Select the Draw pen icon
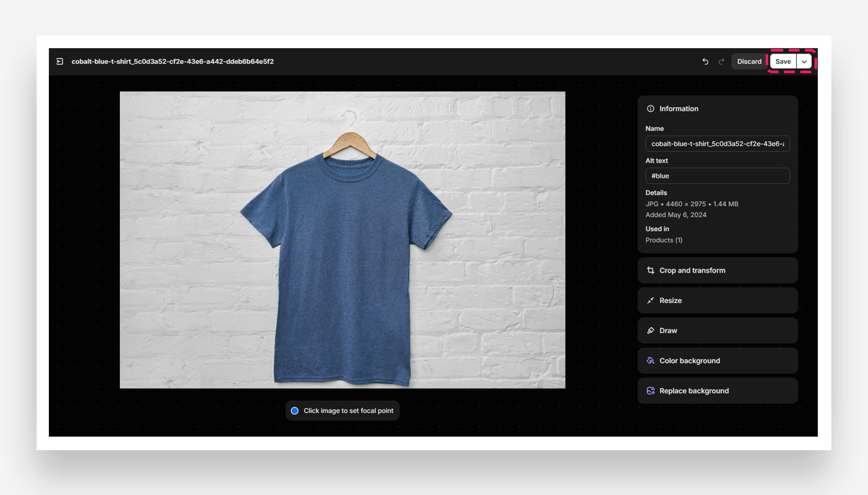 (650, 331)
